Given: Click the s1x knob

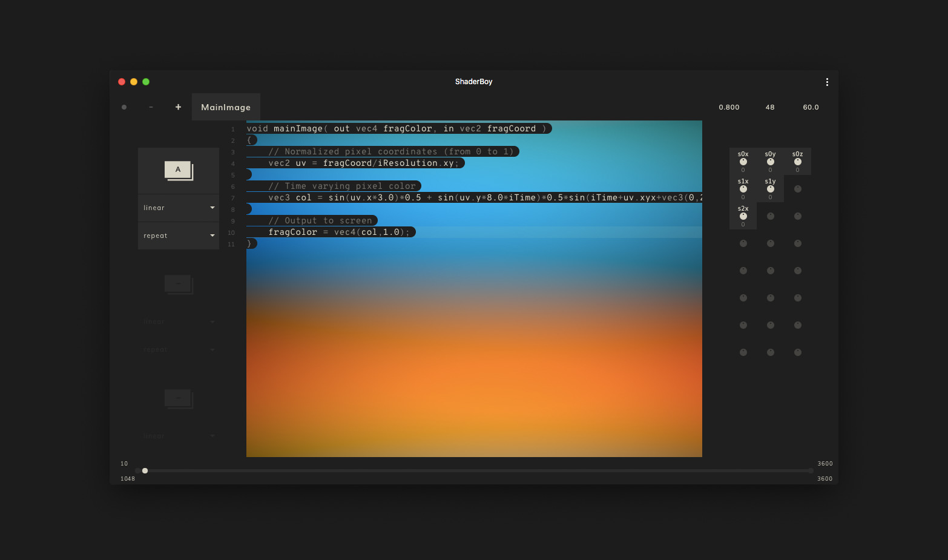Looking at the screenshot, I should pos(743,189).
